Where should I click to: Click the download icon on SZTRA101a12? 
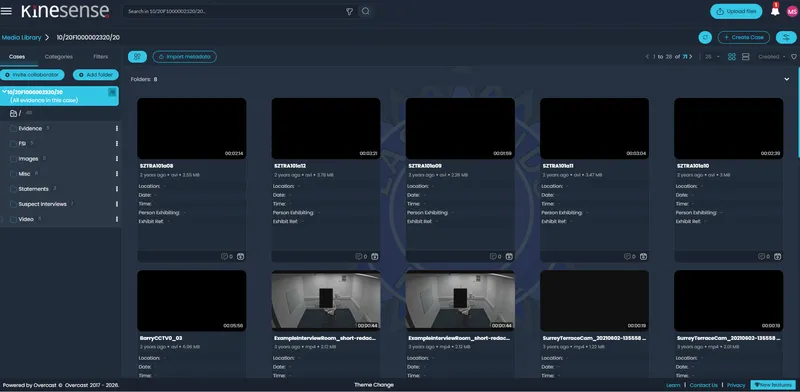[374, 256]
